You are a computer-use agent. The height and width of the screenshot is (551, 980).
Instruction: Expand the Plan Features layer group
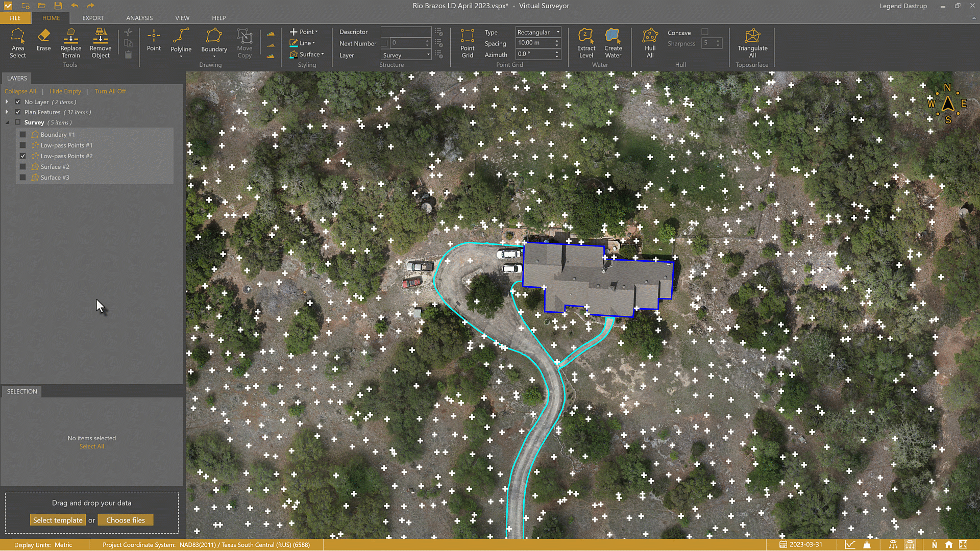7,112
